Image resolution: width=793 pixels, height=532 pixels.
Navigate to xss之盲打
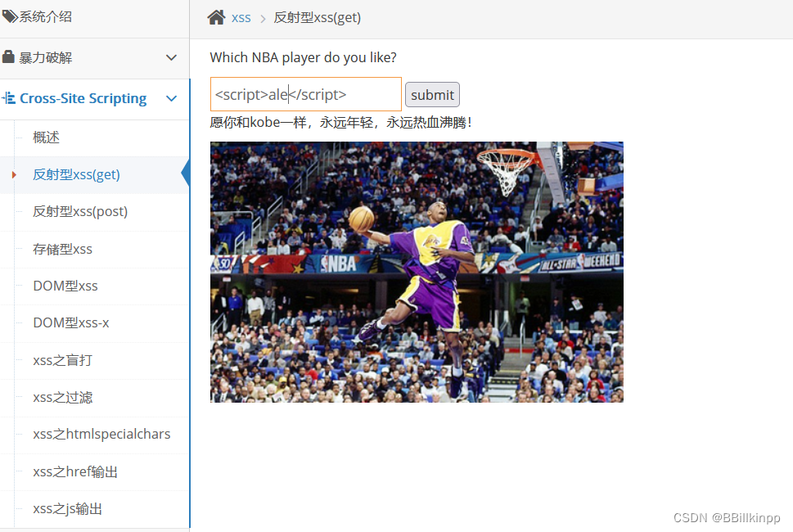63,360
